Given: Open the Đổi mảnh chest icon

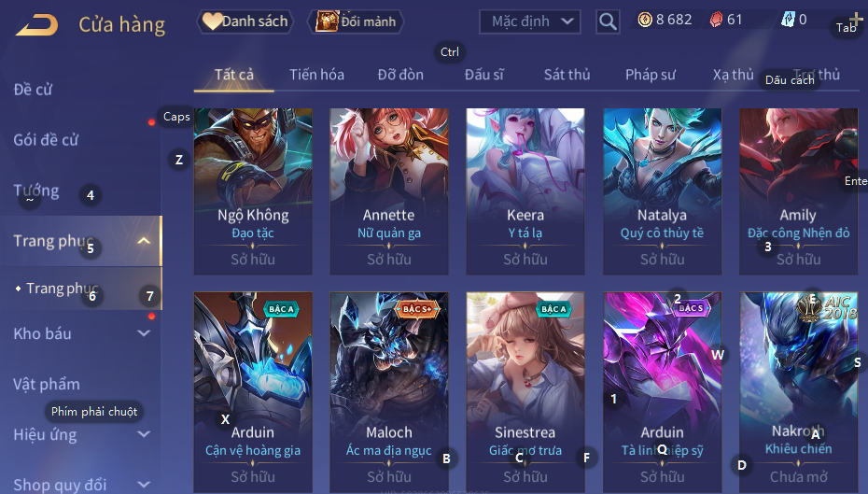Looking at the screenshot, I should (x=328, y=21).
